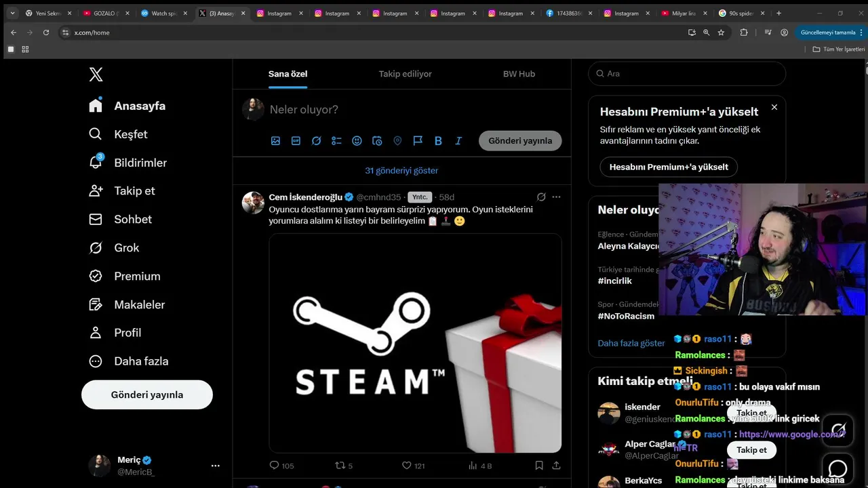
Task: Add a poll to the new post
Action: pyautogui.click(x=336, y=141)
